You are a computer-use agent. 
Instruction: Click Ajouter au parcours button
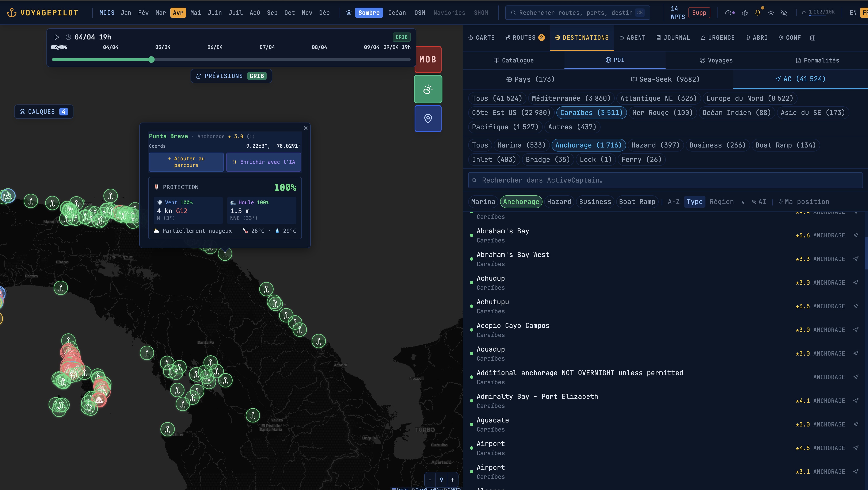click(186, 162)
